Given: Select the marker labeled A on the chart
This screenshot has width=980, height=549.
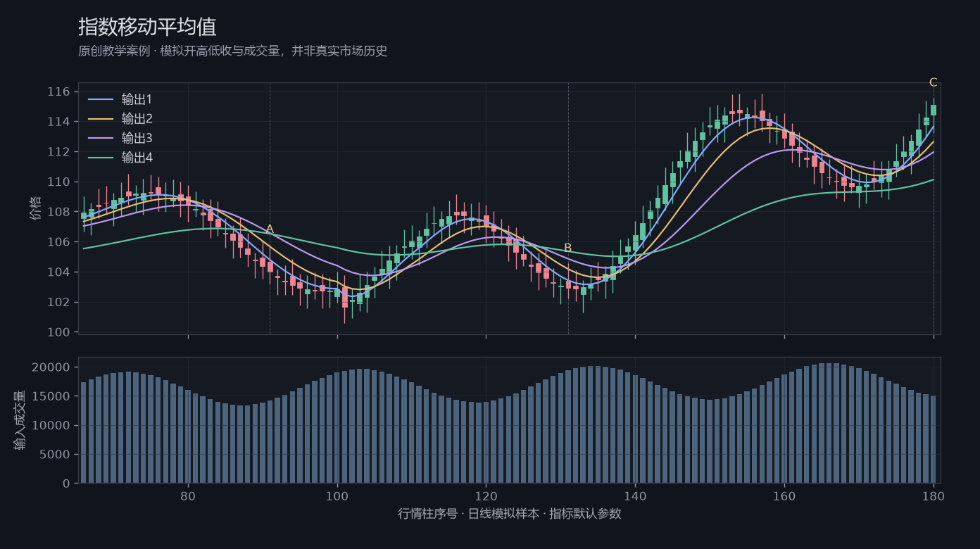Looking at the screenshot, I should 270,229.
